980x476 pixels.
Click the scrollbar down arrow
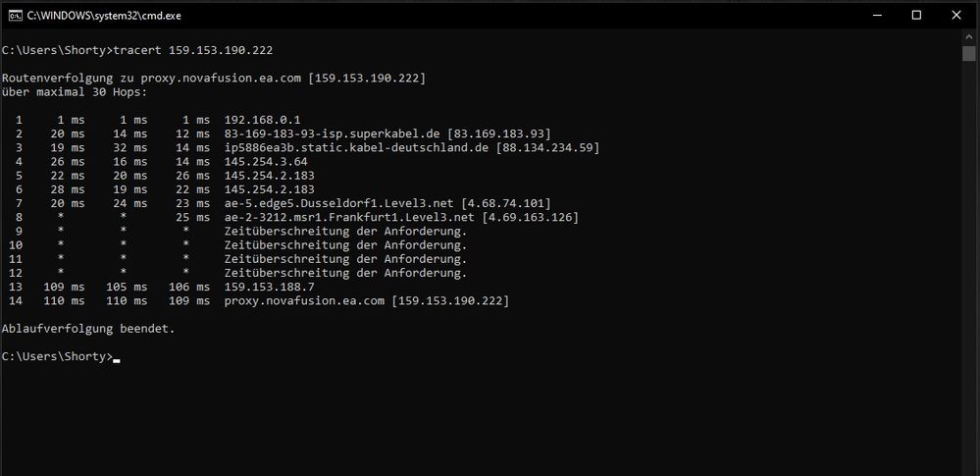click(969, 467)
